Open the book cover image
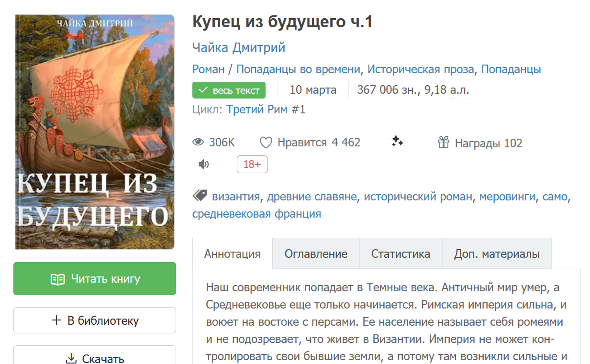The image size is (590, 364). (95, 132)
